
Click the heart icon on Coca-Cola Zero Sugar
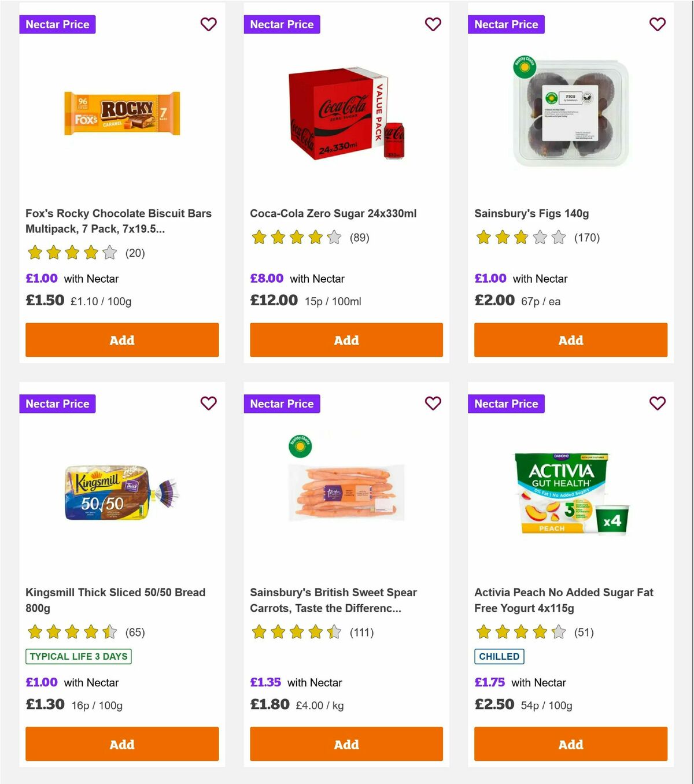click(433, 24)
